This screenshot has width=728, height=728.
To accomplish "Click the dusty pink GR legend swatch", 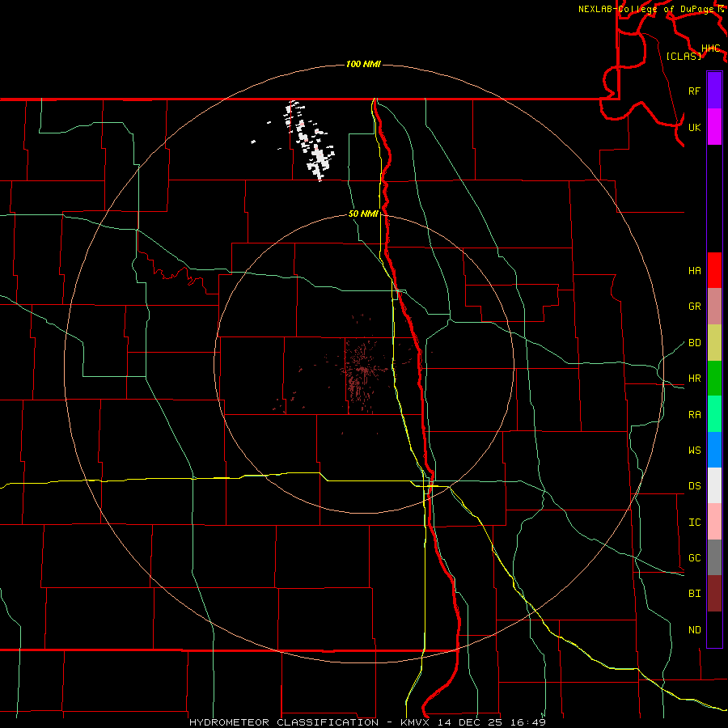I will (x=714, y=307).
